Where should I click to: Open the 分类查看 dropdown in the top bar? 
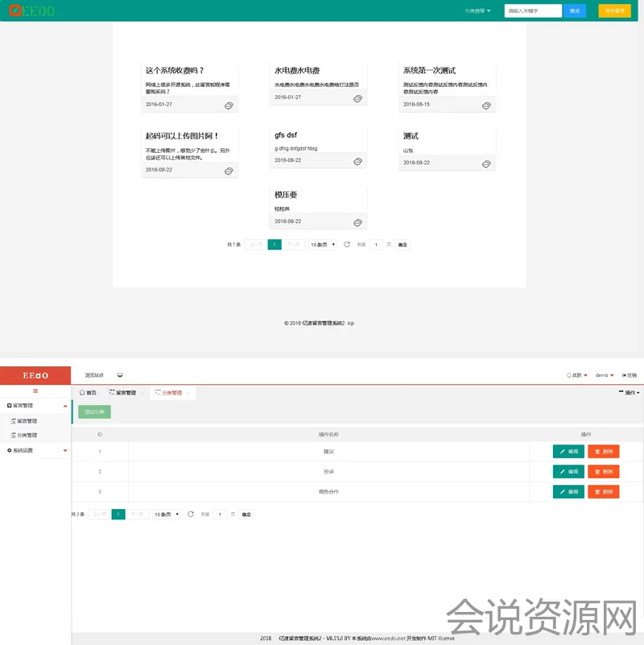coord(477,11)
